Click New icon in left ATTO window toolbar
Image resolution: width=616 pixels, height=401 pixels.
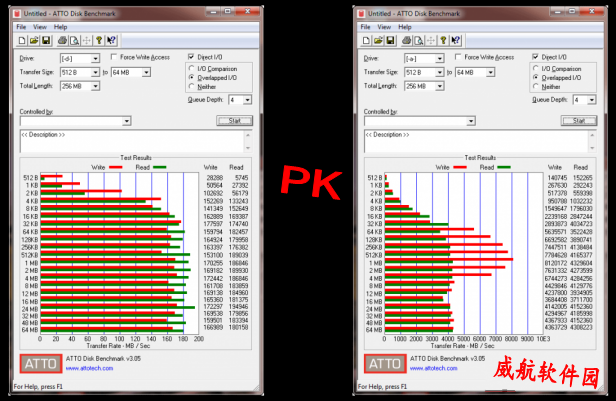(x=22, y=40)
